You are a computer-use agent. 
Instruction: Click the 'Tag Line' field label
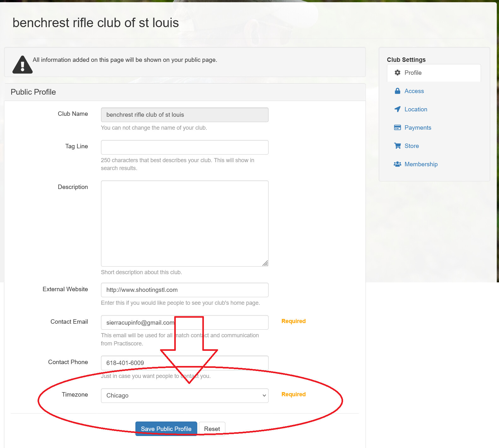[77, 146]
